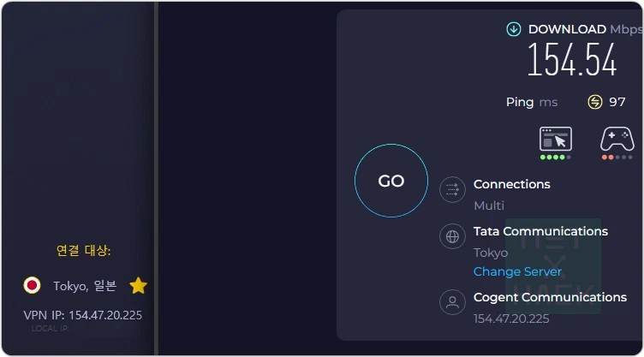Click the vertical divider bar between panels
The image size is (644, 357).
156,178
